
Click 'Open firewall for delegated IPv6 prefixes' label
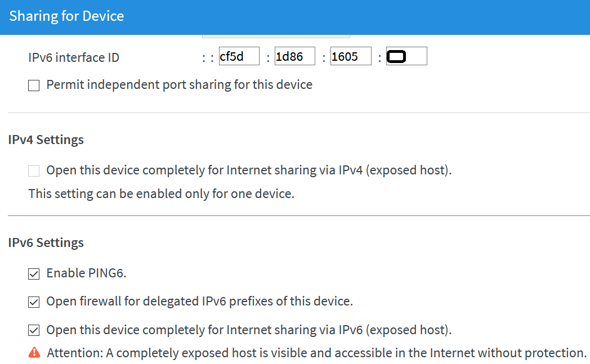[200, 301]
